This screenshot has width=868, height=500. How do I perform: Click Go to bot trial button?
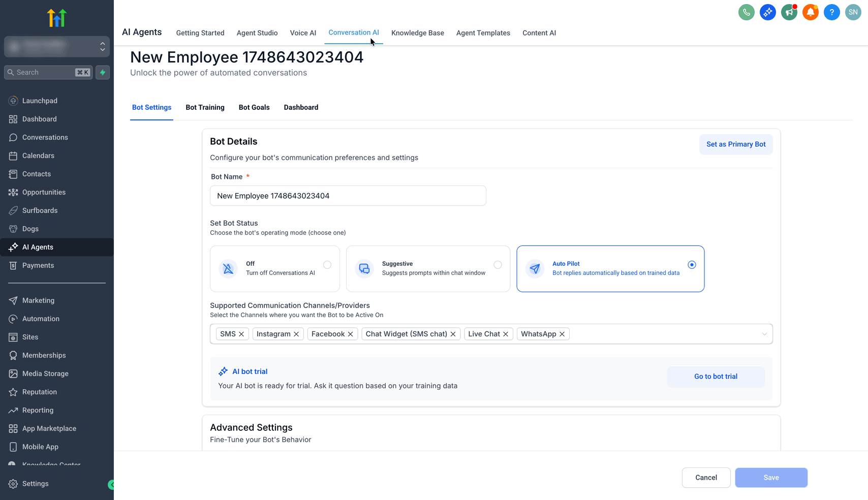716,377
